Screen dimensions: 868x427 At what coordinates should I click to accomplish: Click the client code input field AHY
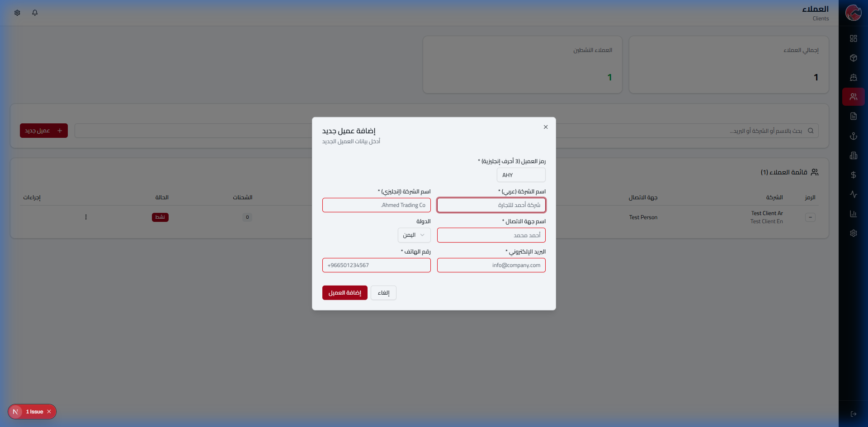point(521,175)
